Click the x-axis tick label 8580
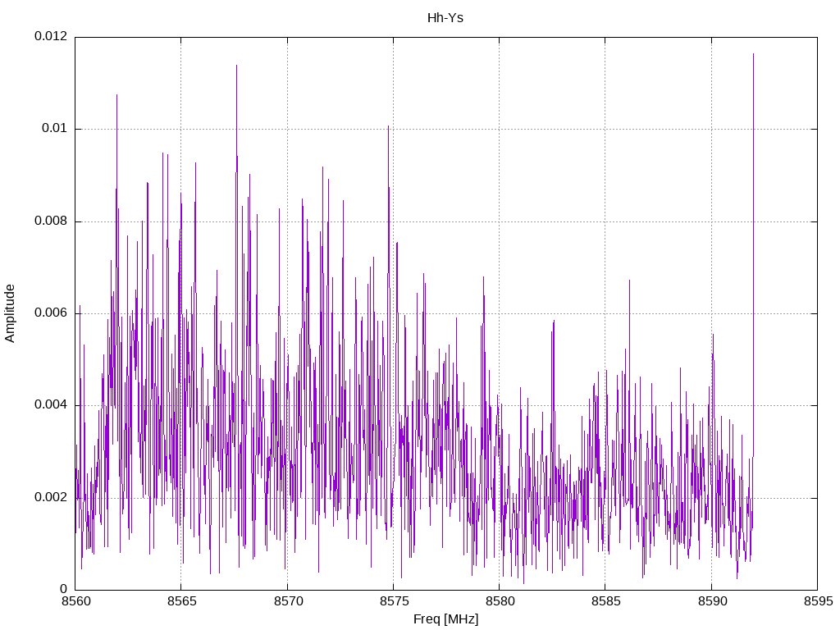 500,601
